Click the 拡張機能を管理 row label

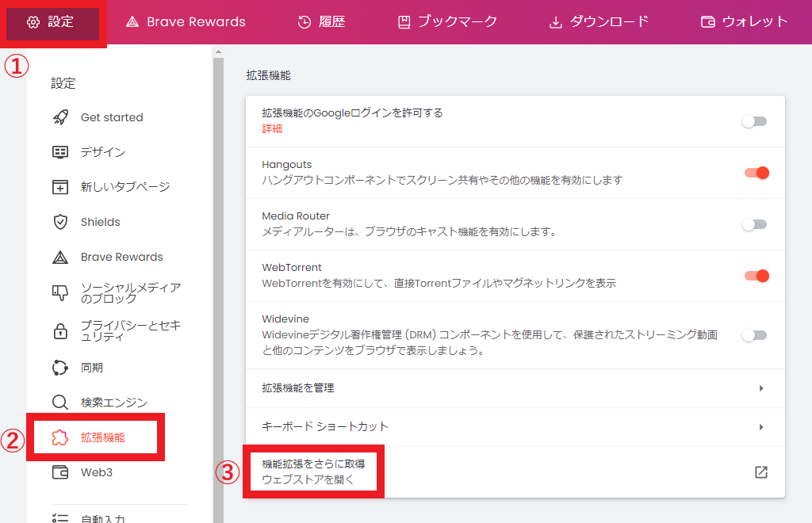point(298,388)
